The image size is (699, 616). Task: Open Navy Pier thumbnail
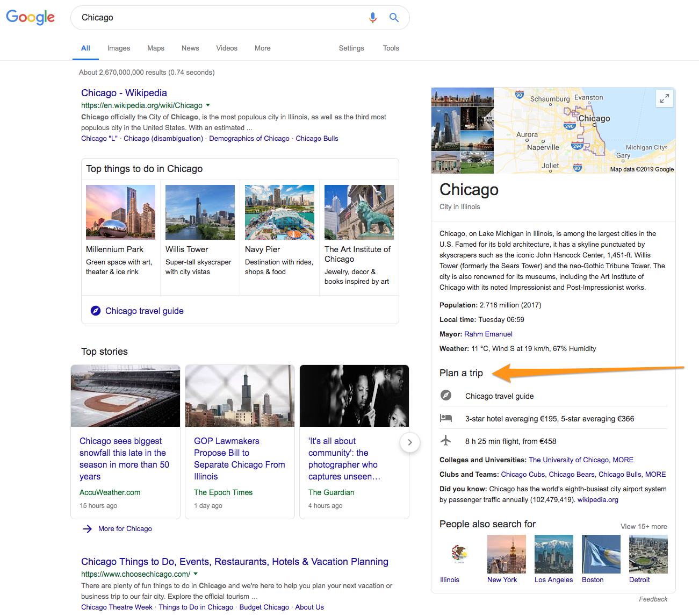pyautogui.click(x=279, y=212)
